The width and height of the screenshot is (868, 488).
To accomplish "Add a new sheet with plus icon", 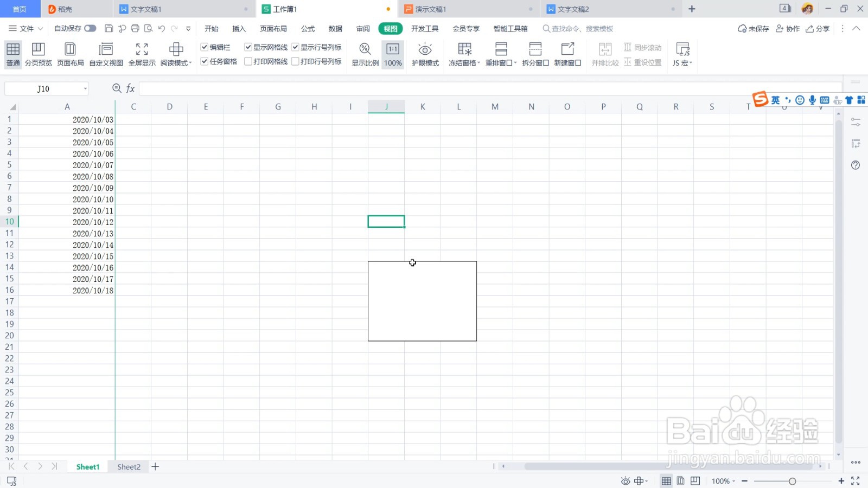I will (x=155, y=467).
